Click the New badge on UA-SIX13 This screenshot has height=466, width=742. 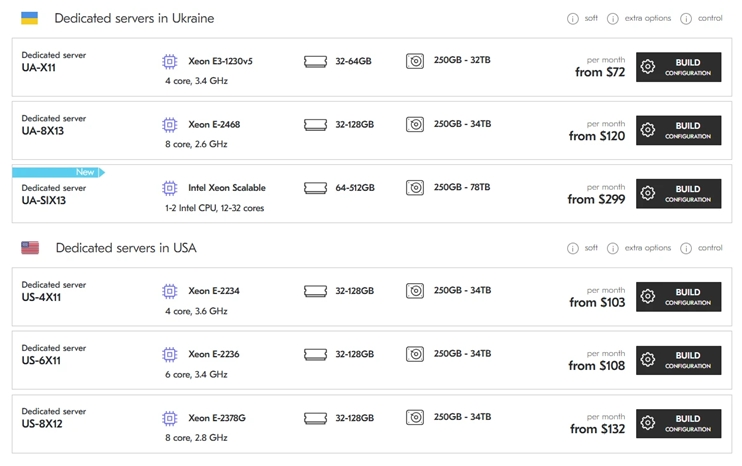pos(86,172)
